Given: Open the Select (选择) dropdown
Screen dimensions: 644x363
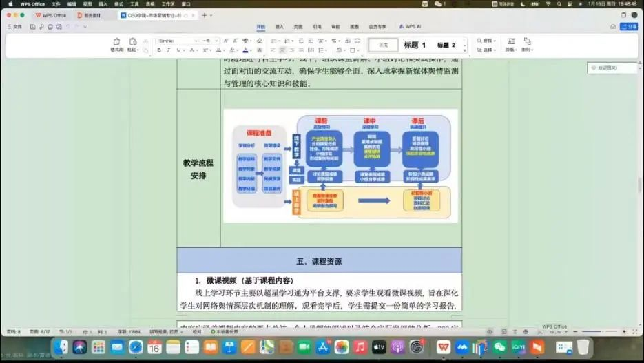Looking at the screenshot, I should pos(486,50).
